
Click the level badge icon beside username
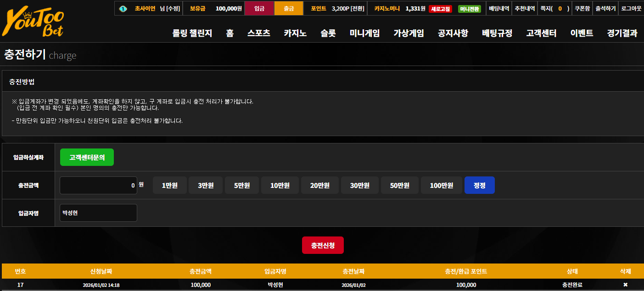123,9
